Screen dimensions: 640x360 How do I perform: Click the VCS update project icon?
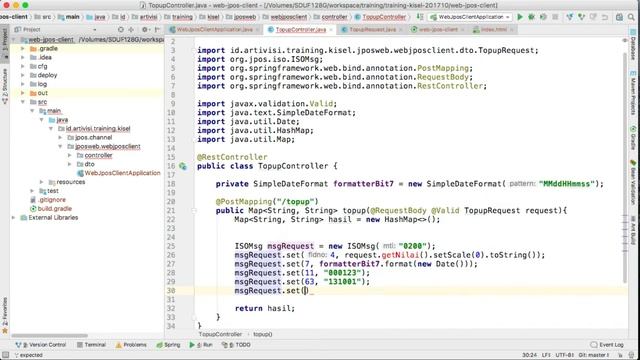[570, 17]
